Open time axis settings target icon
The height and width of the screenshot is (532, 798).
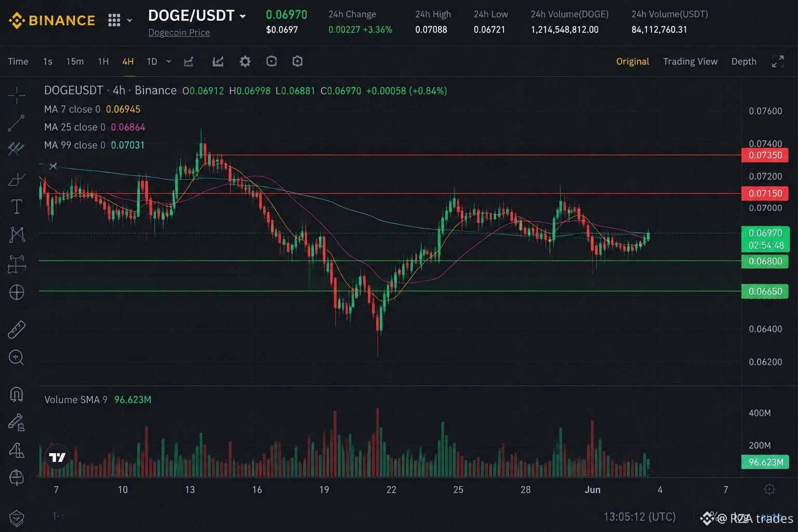[x=769, y=489]
